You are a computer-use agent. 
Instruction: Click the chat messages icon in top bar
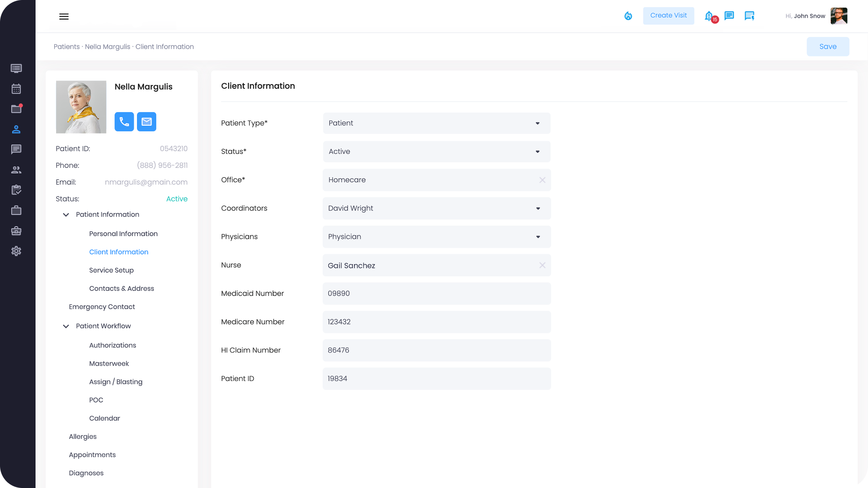[729, 16]
